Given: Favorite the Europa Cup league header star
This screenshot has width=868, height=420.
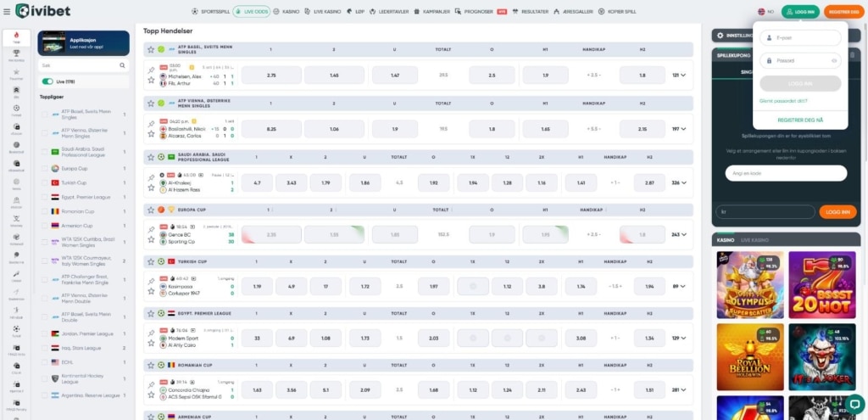Looking at the screenshot, I should pyautogui.click(x=151, y=210).
